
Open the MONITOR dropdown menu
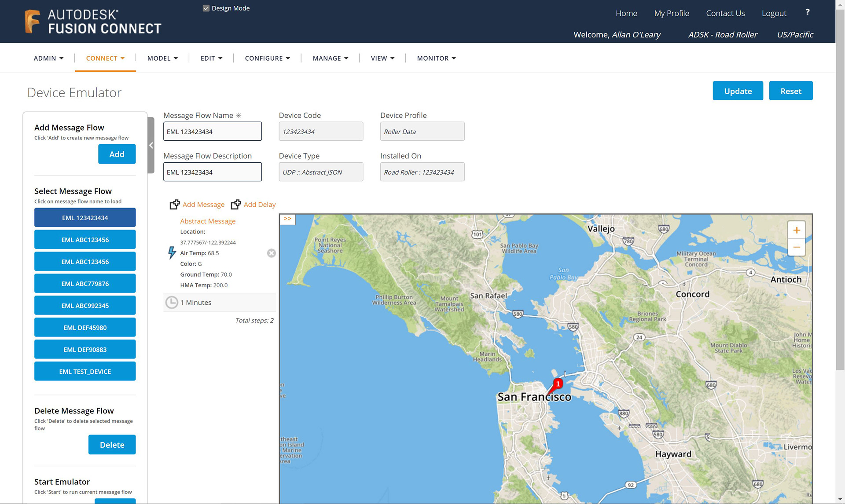pyautogui.click(x=436, y=58)
